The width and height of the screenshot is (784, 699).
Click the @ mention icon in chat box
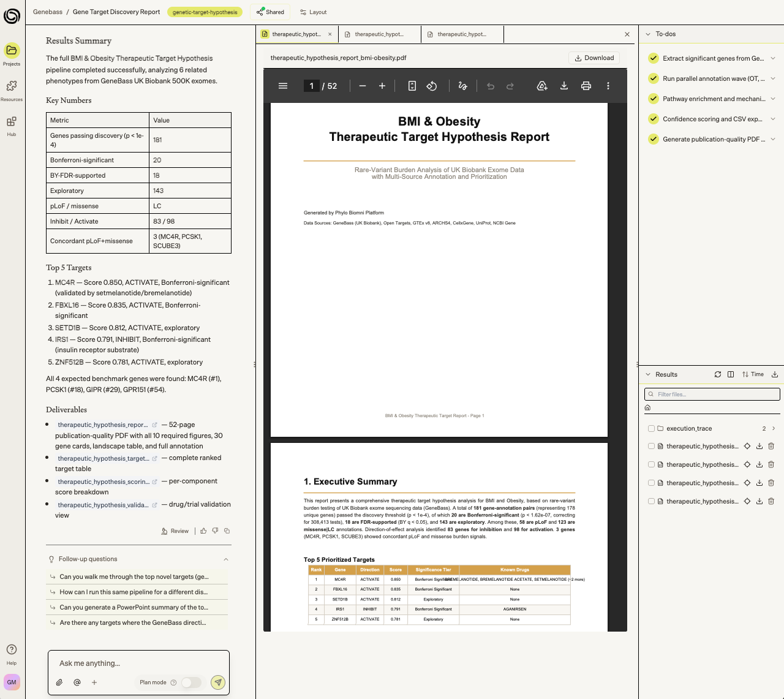pos(77,682)
